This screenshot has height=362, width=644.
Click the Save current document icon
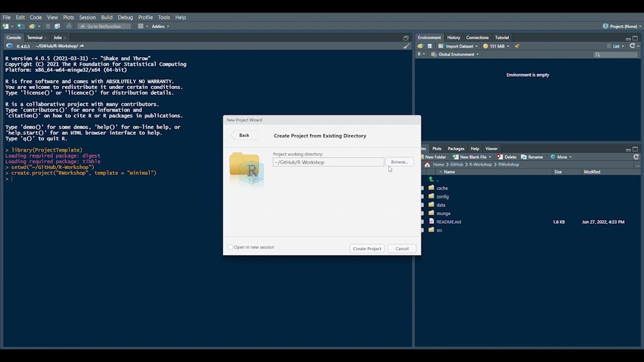click(48, 26)
